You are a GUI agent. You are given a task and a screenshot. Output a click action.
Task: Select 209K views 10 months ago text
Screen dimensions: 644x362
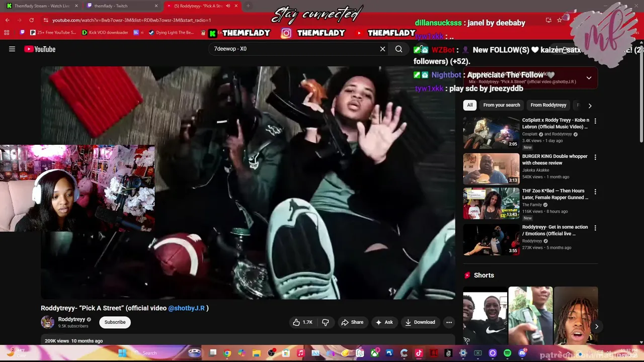tap(73, 341)
